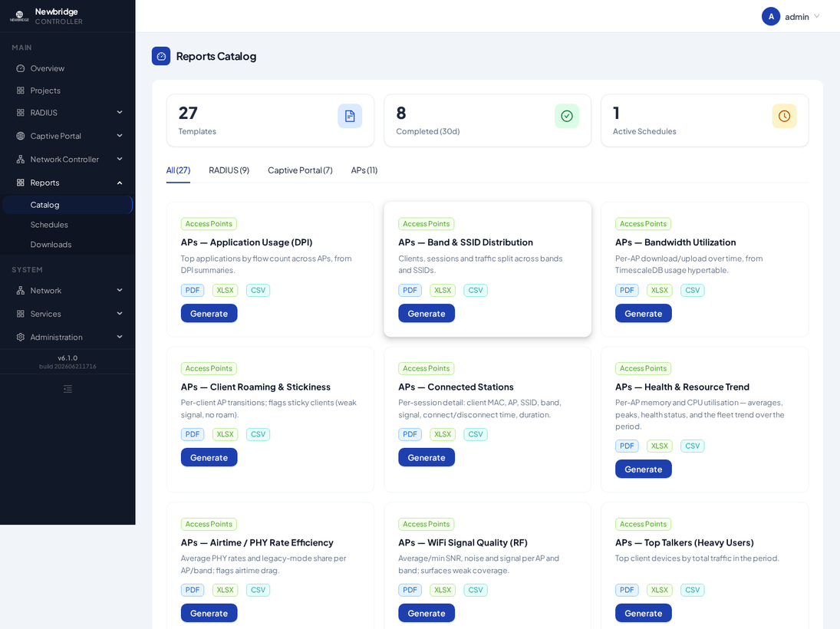Click CSV tag on Airtime / PHY Rate card

[x=258, y=590]
